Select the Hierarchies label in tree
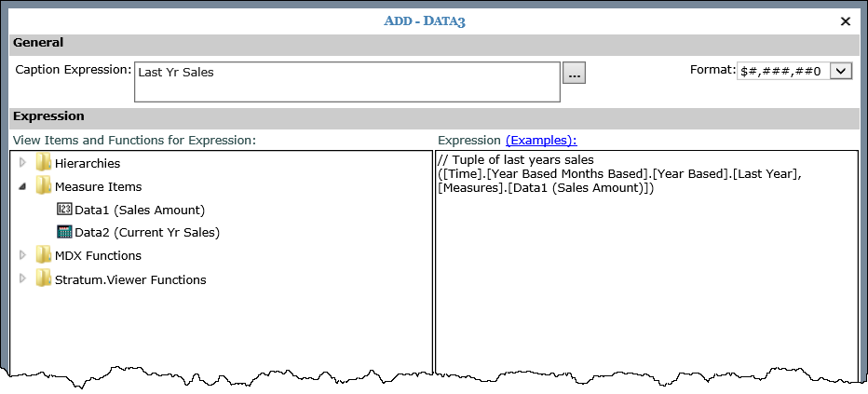 88,163
